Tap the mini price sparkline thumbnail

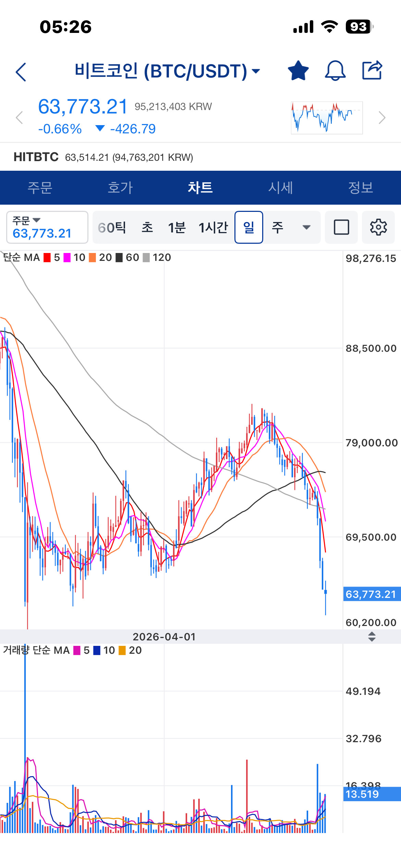[327, 118]
